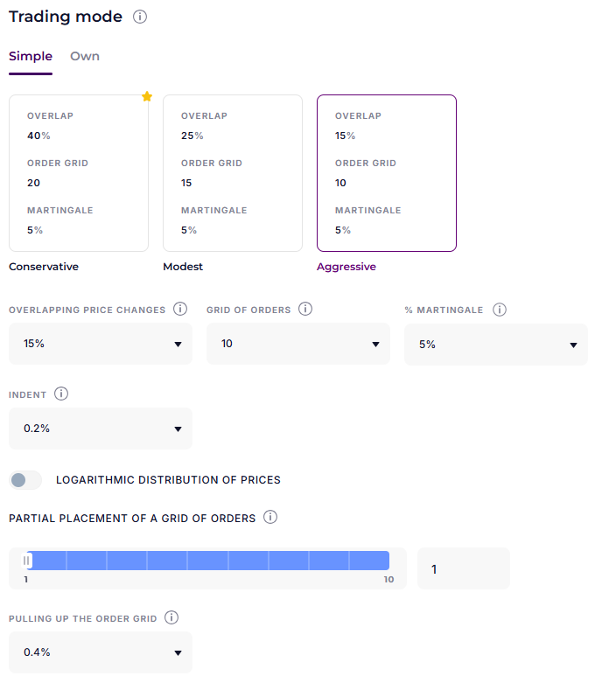The width and height of the screenshot is (616, 683).
Task: Switch to the Simple tab
Action: point(31,57)
